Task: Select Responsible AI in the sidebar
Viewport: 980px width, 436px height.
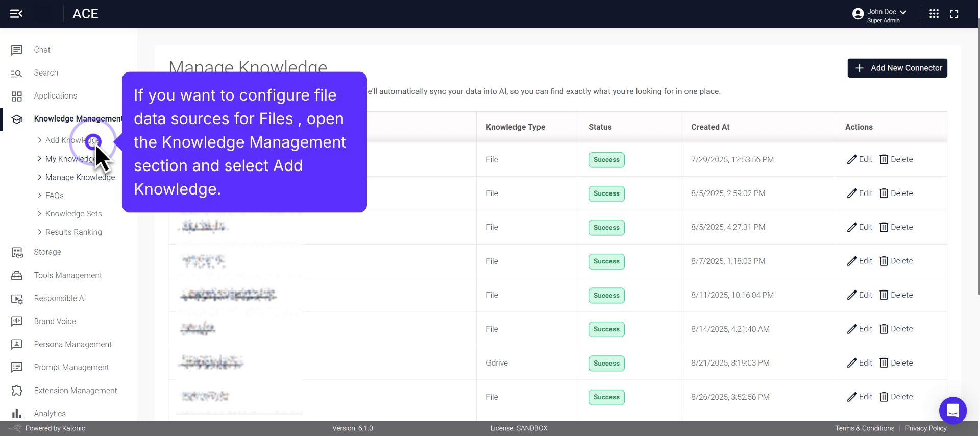Action: [x=60, y=298]
